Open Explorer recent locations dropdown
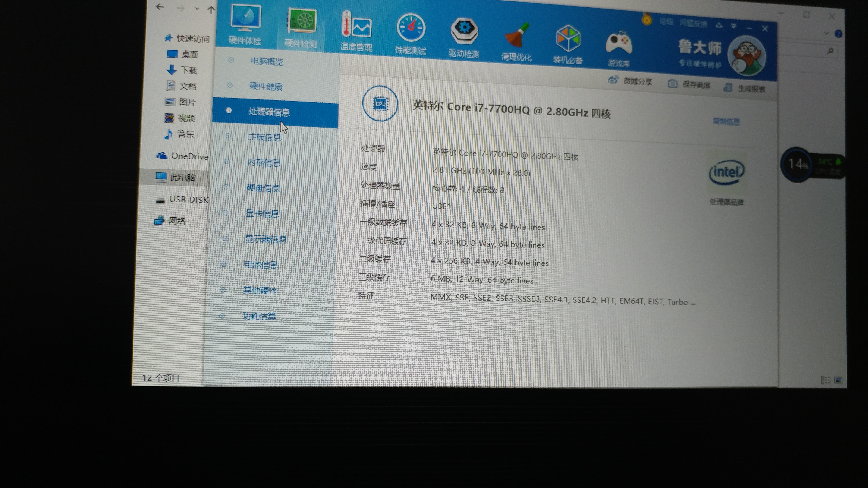868x488 pixels. click(x=197, y=9)
